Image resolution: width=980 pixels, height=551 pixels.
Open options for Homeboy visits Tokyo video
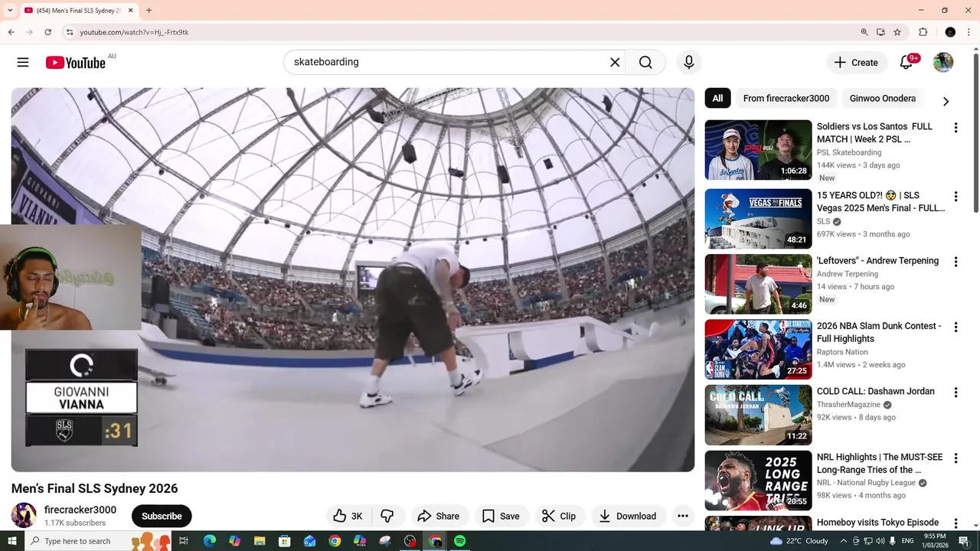pyautogui.click(x=955, y=523)
